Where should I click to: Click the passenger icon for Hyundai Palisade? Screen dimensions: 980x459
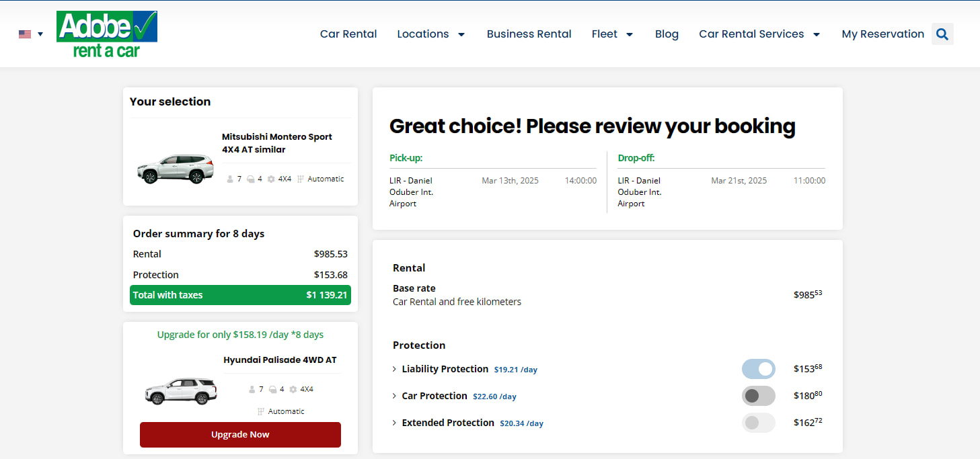pos(252,389)
